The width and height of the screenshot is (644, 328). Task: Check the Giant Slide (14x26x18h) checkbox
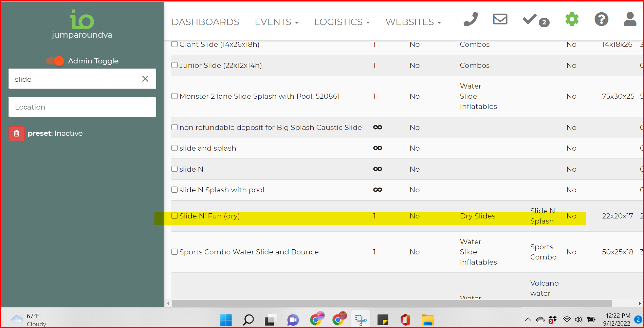click(x=174, y=44)
